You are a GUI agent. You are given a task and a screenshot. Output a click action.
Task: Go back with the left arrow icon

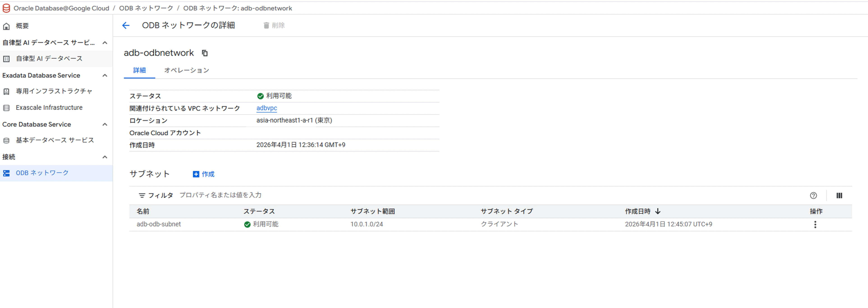[126, 25]
